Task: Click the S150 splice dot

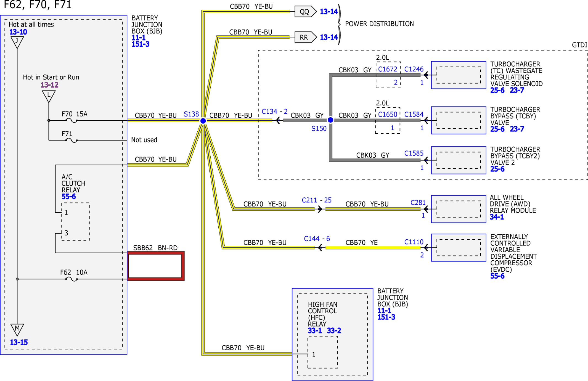Action: pos(330,120)
